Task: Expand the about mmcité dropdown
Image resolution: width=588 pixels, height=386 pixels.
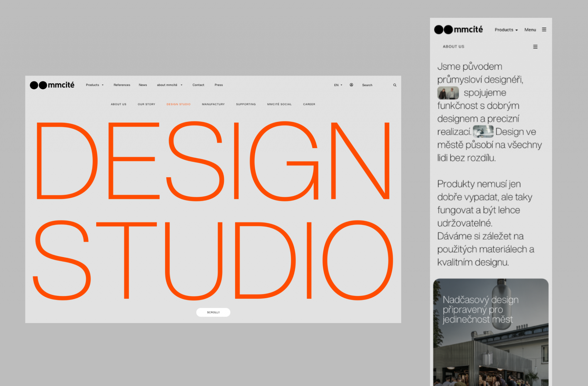Action: (x=169, y=85)
